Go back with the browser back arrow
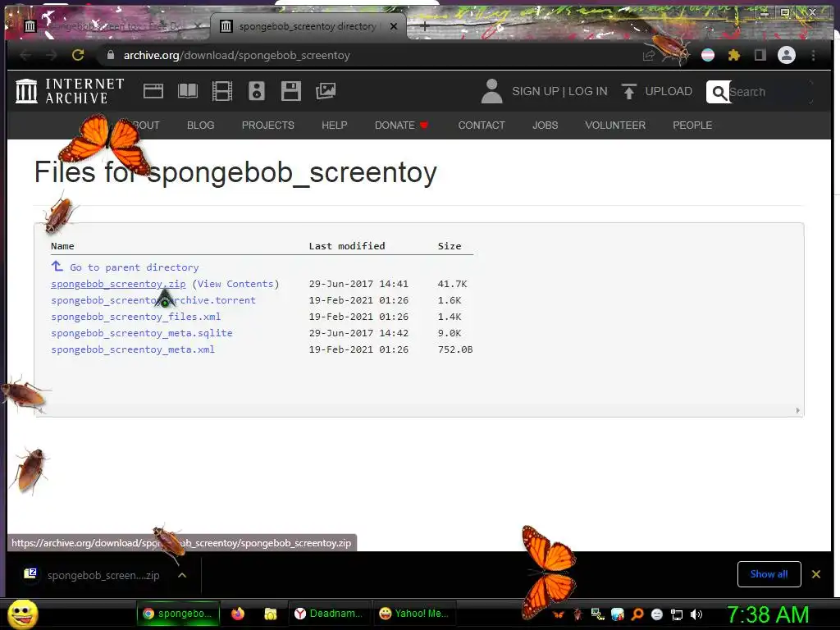Screen dimensions: 840x630 [25, 55]
